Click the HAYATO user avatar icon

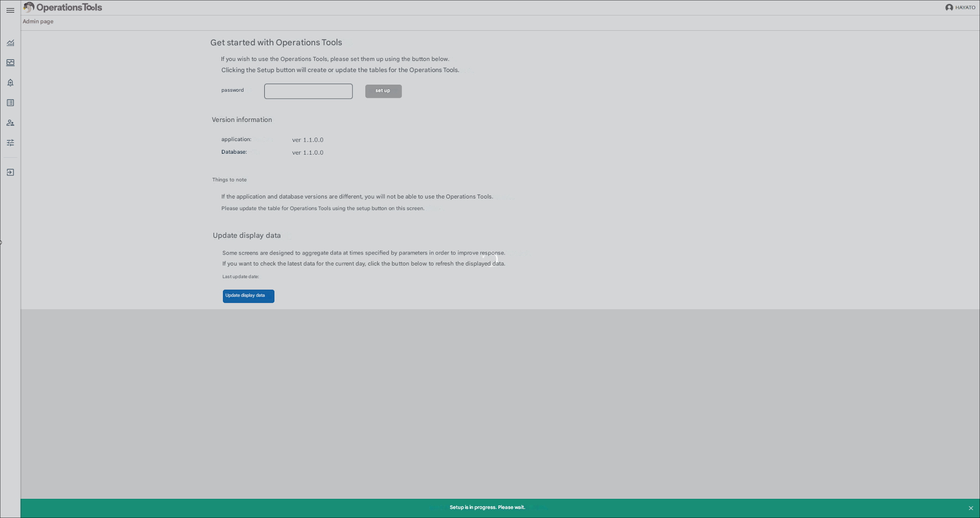(x=949, y=8)
